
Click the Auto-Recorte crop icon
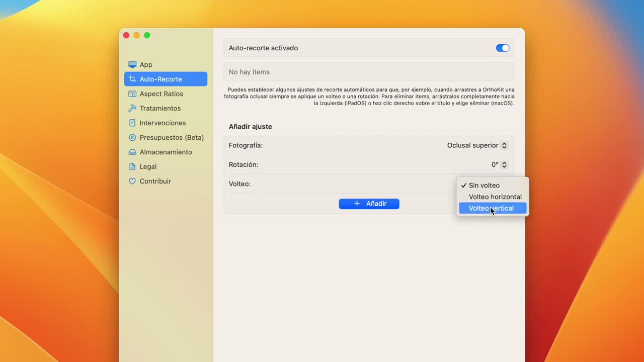tap(132, 79)
